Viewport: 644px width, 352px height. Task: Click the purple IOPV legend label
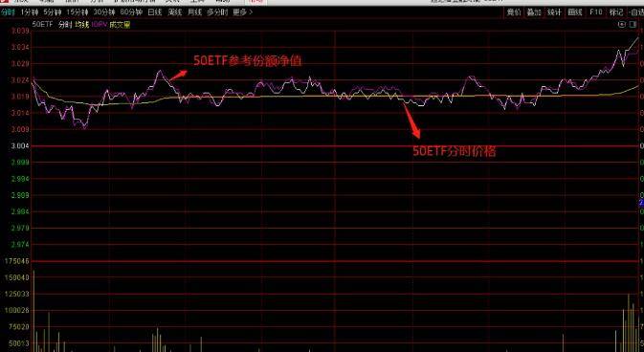99,25
